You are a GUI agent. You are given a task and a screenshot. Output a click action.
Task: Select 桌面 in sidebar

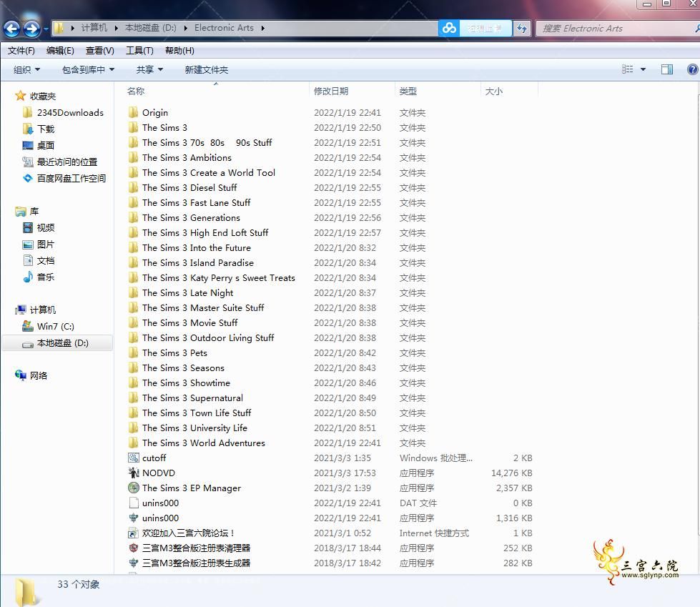(46, 146)
